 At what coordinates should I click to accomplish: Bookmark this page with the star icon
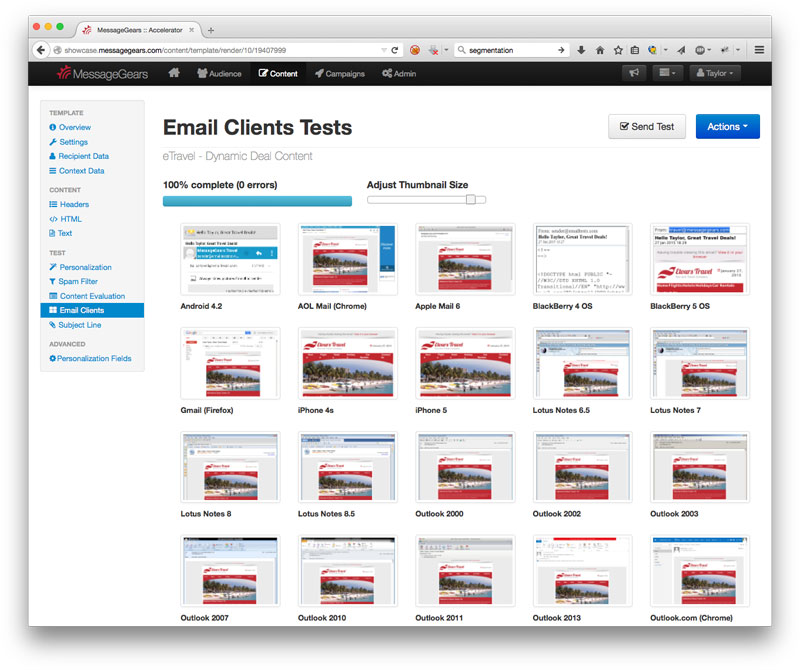tap(617, 49)
